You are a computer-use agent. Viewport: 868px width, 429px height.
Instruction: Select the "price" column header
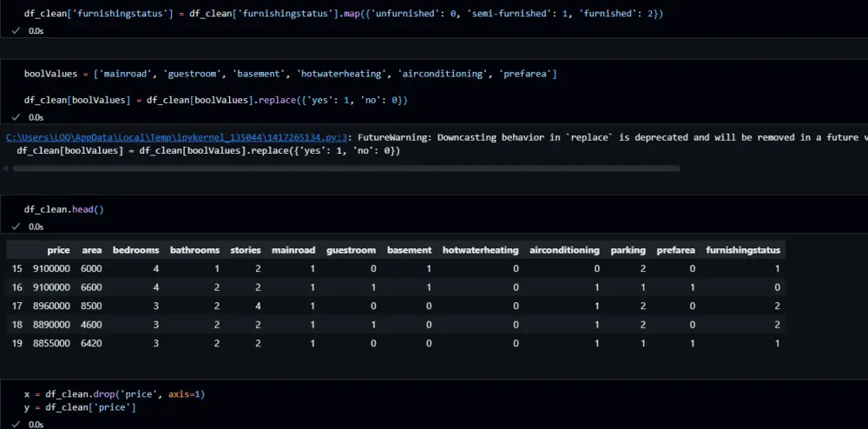click(x=58, y=250)
